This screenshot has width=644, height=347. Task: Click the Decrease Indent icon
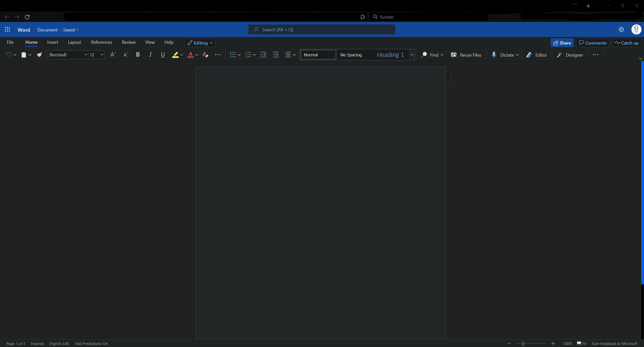[263, 55]
